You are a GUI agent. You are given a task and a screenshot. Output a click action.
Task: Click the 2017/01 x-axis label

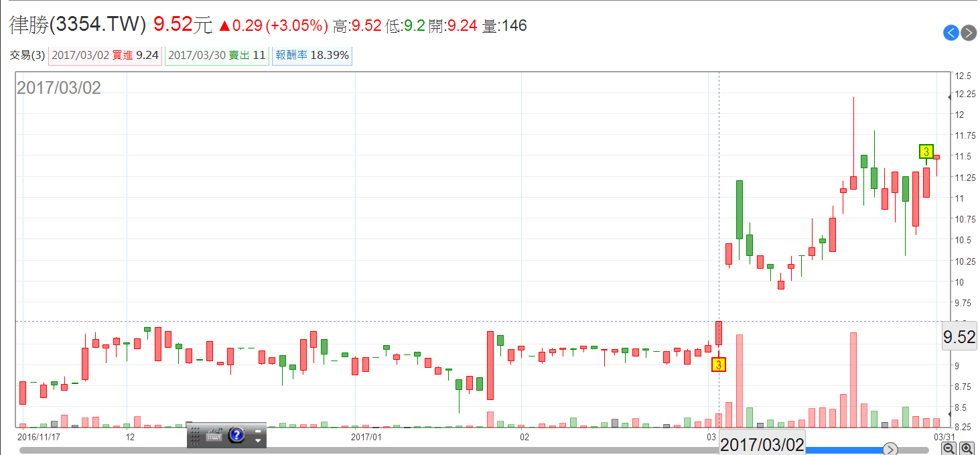[366, 437]
